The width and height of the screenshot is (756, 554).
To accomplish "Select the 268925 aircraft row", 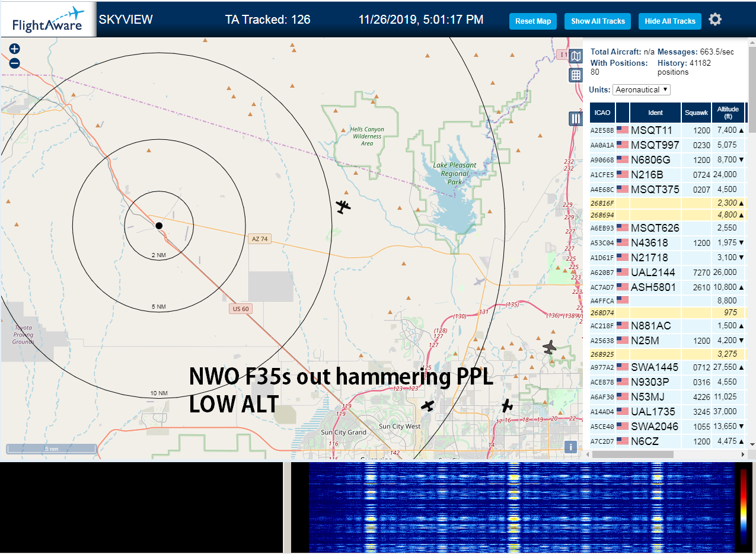I will [667, 354].
